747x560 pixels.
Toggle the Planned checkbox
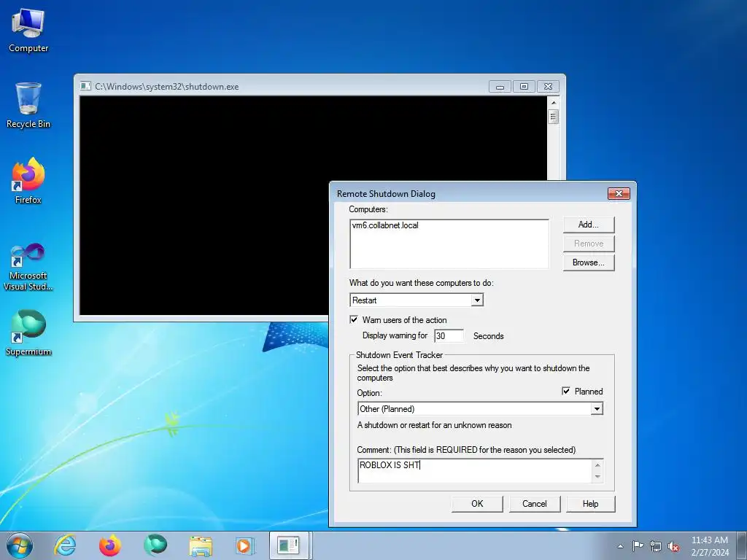566,391
